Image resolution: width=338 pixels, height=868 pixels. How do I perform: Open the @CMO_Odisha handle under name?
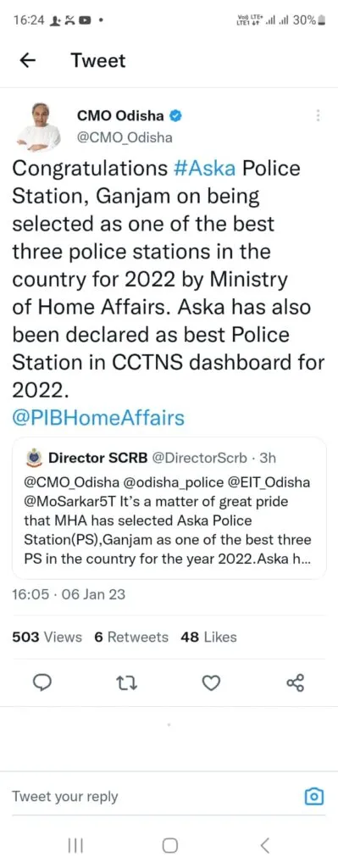[125, 136]
